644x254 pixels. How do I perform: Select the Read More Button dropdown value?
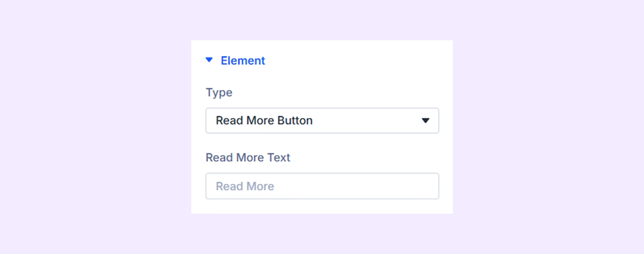click(264, 121)
